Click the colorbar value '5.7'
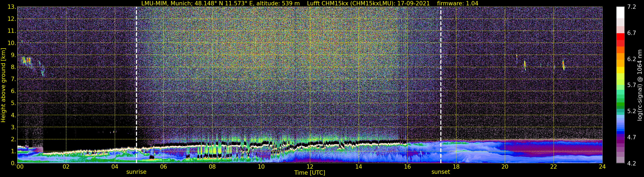Screen dimensions: 644x177 632,85
